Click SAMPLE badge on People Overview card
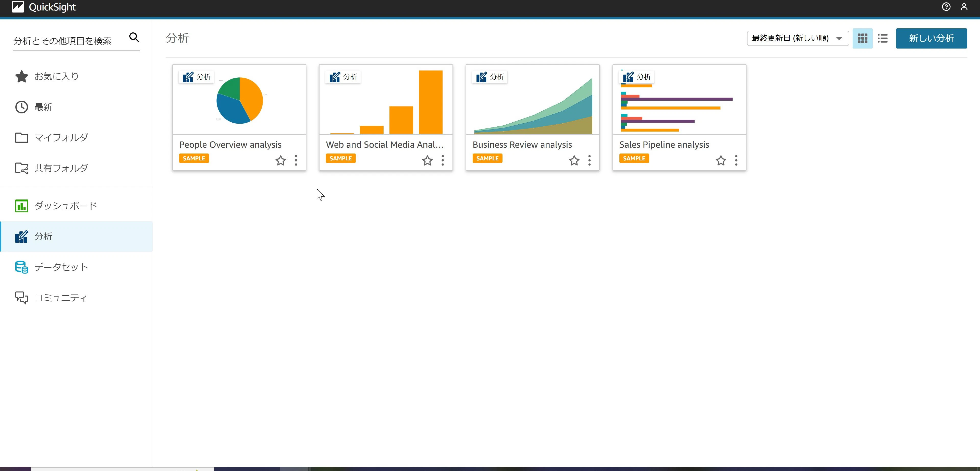This screenshot has height=471, width=980. 194,158
